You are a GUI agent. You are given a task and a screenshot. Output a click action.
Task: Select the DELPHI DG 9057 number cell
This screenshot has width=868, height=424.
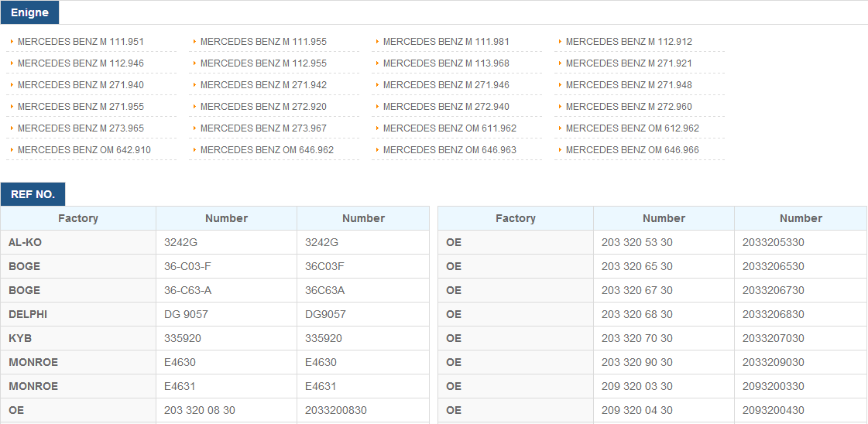click(226, 314)
